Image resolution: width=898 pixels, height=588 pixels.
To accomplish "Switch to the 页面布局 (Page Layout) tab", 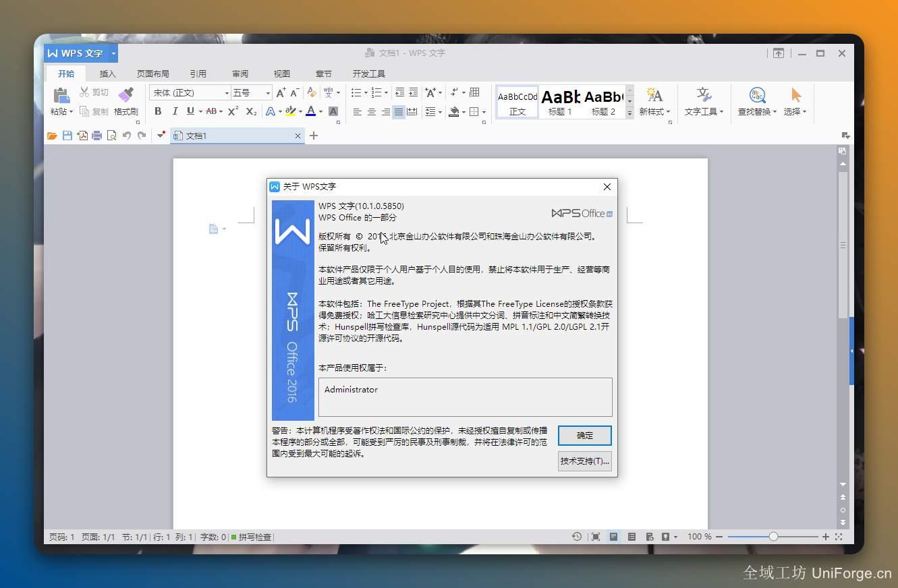I will (x=153, y=73).
